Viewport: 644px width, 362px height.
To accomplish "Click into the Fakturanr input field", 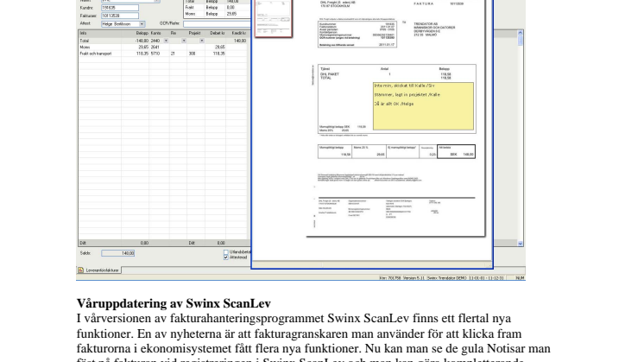I will [x=120, y=16].
